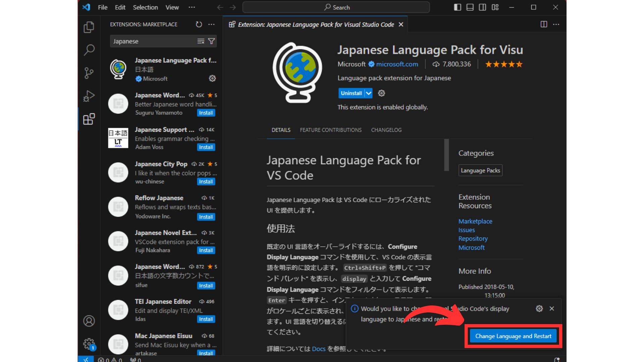Open the Manage gear in the activity bar

click(89, 344)
